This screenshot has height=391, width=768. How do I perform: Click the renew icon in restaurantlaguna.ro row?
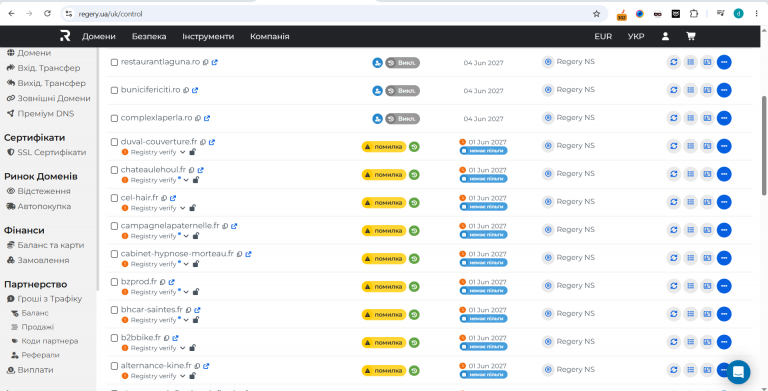[x=673, y=62]
